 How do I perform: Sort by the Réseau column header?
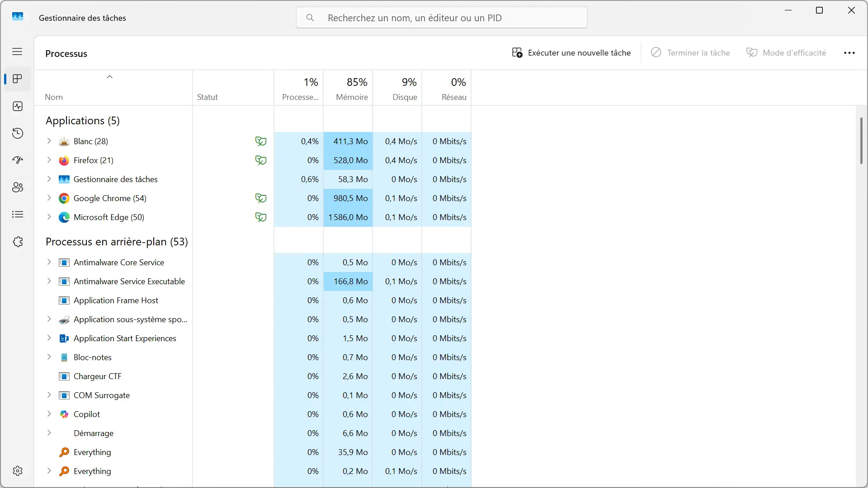(x=447, y=88)
